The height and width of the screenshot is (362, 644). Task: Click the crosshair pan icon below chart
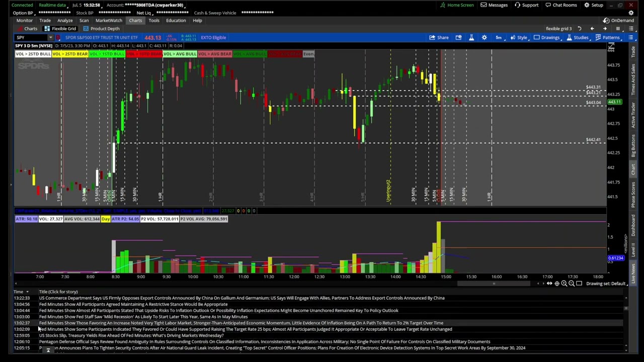pyautogui.click(x=557, y=284)
